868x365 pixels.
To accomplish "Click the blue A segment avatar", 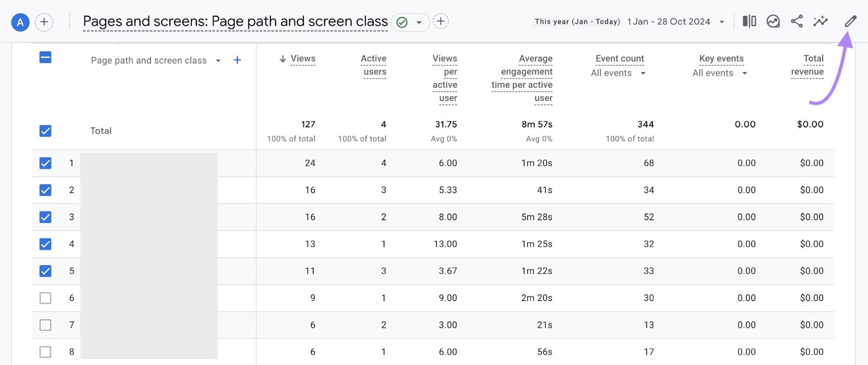I will [x=20, y=22].
